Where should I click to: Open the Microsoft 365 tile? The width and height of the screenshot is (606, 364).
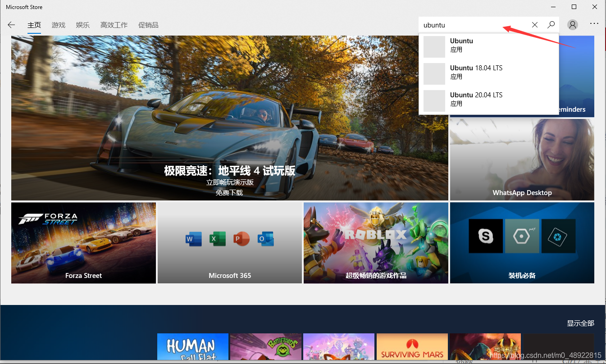click(x=230, y=243)
